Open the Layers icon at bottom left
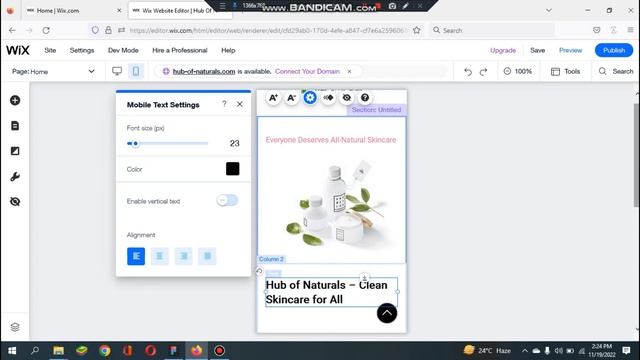 pyautogui.click(x=15, y=327)
